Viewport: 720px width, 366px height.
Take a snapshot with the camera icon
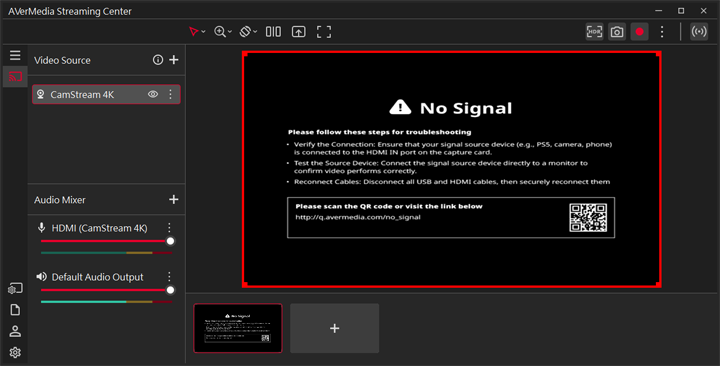point(617,32)
